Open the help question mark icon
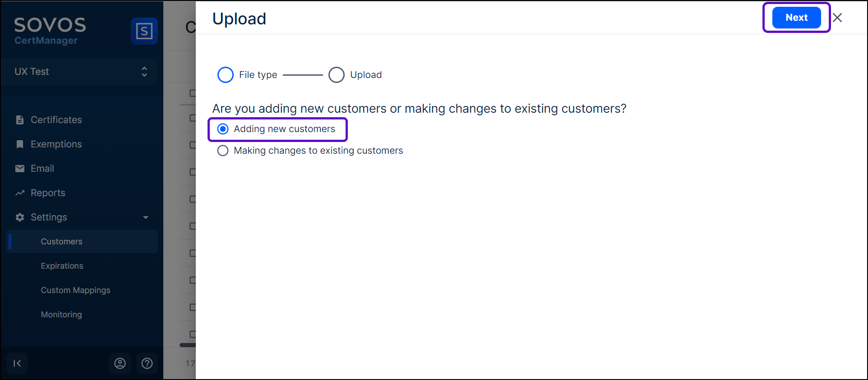Image resolution: width=868 pixels, height=380 pixels. (x=147, y=363)
